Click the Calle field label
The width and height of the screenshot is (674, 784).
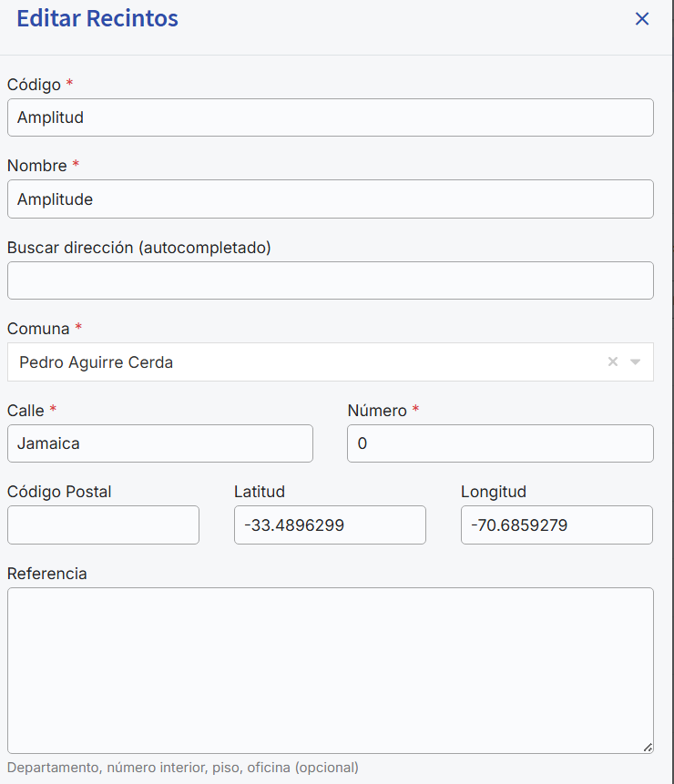(26, 411)
